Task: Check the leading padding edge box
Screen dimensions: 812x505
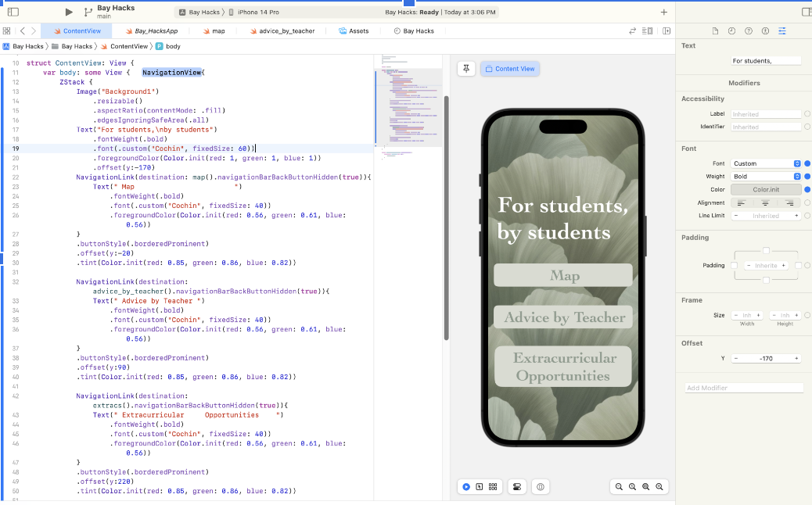Action: point(734,266)
